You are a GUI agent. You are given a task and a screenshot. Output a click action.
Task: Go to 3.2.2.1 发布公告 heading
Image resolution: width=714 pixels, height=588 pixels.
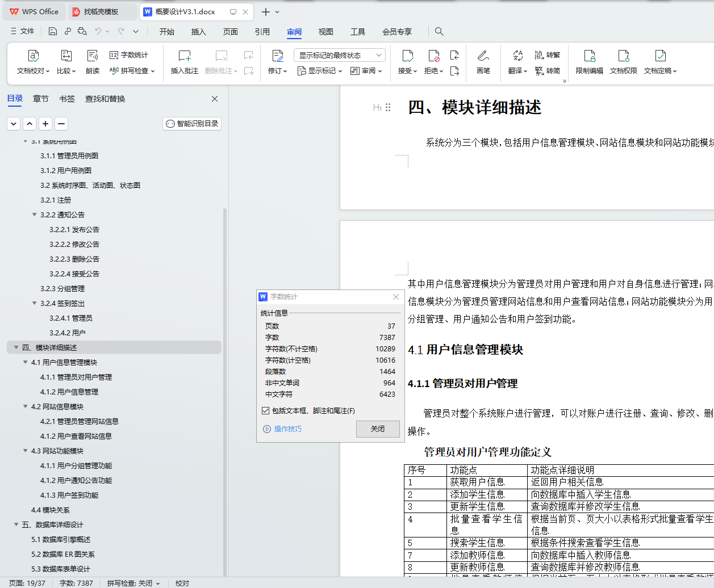pos(74,229)
